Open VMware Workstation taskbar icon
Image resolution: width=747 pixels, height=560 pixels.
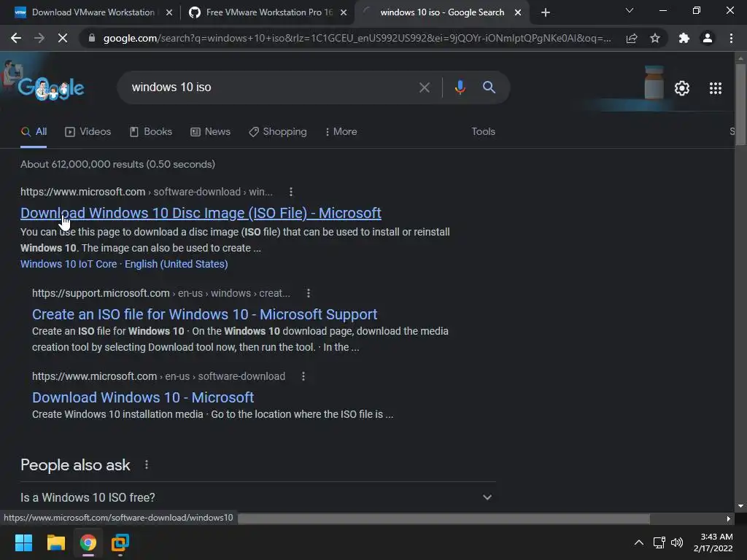coord(120,542)
